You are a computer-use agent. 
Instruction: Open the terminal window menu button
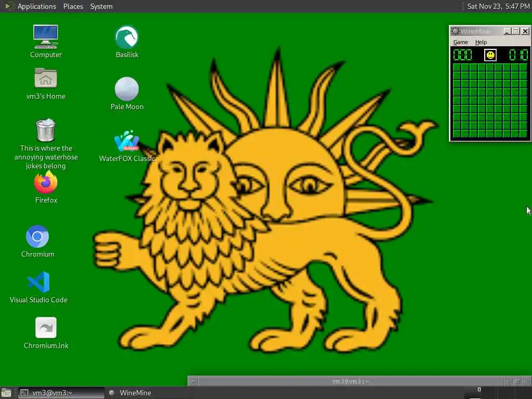pyautogui.click(x=193, y=382)
